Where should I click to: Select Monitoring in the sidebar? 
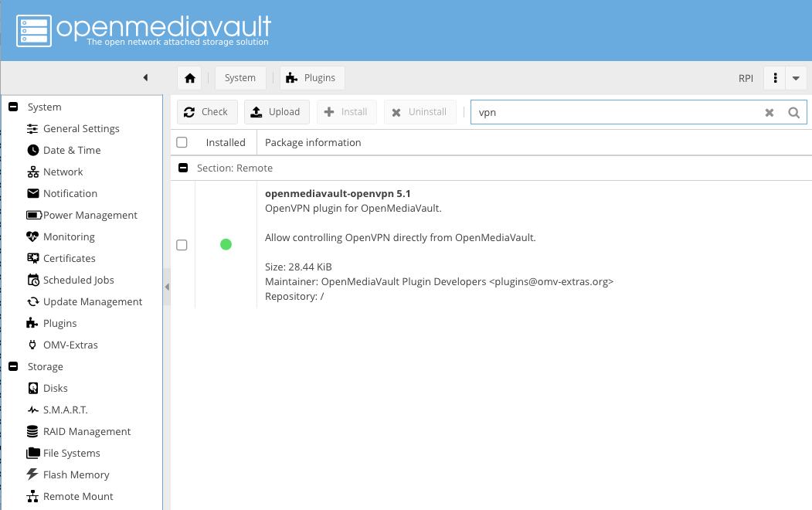[x=69, y=237]
